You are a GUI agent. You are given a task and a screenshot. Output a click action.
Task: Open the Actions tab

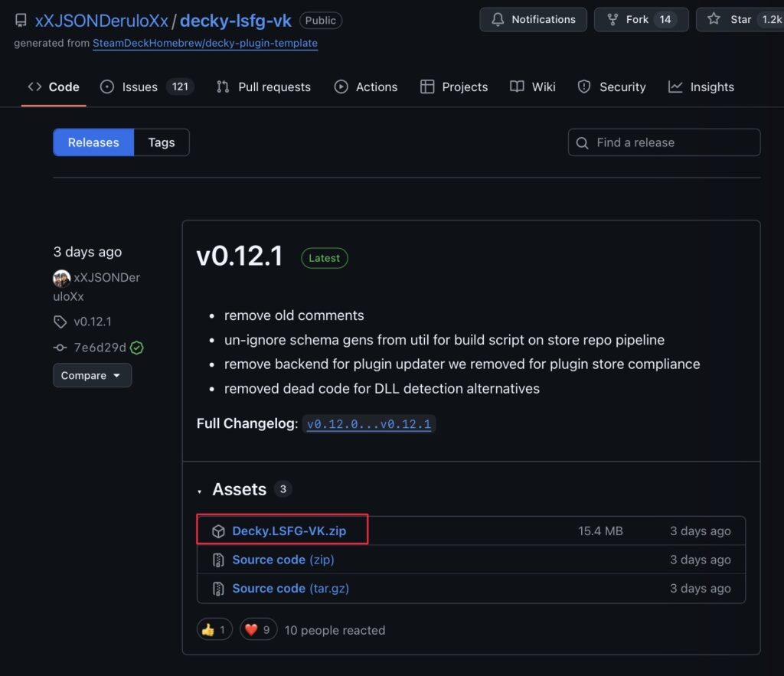pyautogui.click(x=366, y=87)
